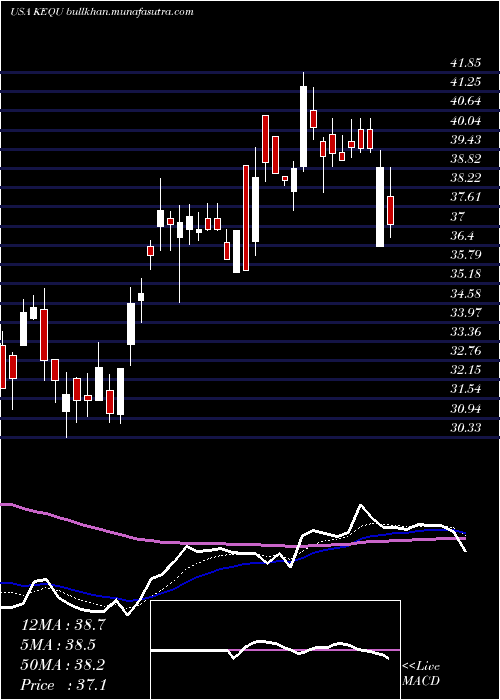
Task: Click the 30.33 lowest price label
Action: [466, 428]
